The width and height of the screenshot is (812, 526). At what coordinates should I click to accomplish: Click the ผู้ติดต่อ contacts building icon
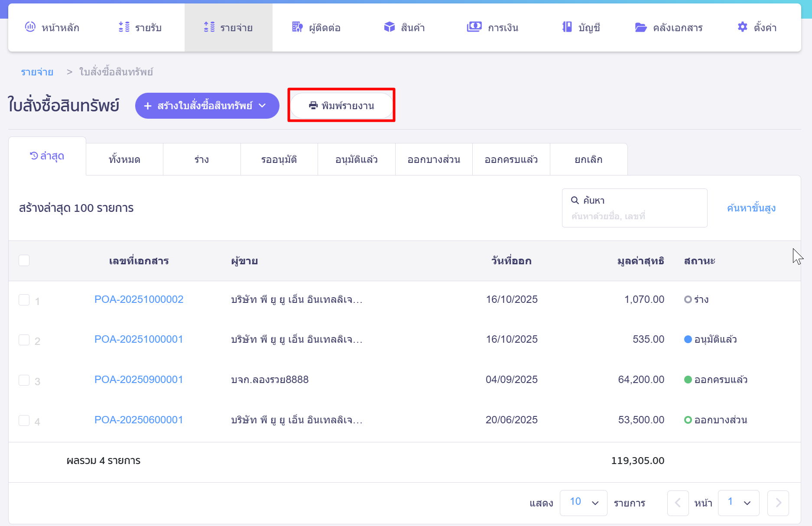pyautogui.click(x=297, y=27)
